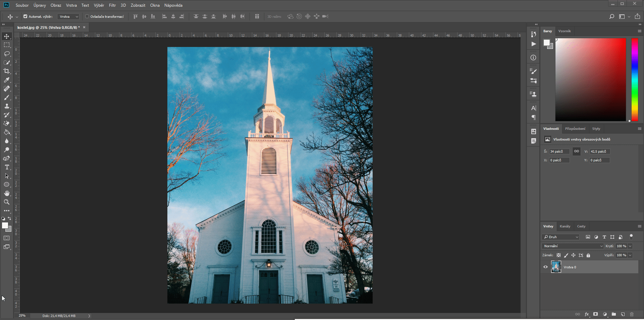The height and width of the screenshot is (320, 644).
Task: Click the GO link button between dimension fields
Action: 576,151
